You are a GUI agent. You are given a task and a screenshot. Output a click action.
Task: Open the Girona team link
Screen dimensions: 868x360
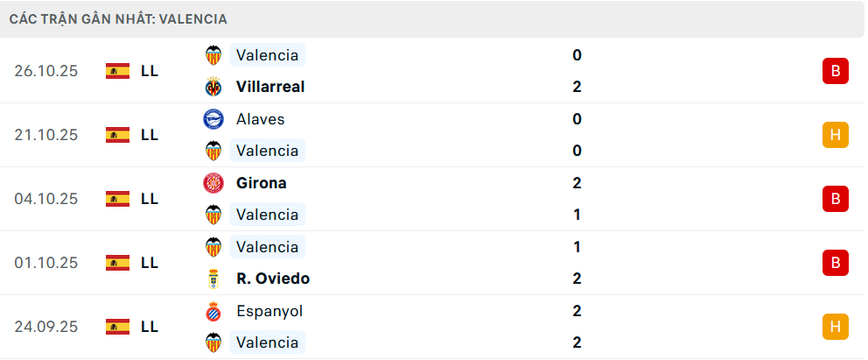(x=261, y=183)
